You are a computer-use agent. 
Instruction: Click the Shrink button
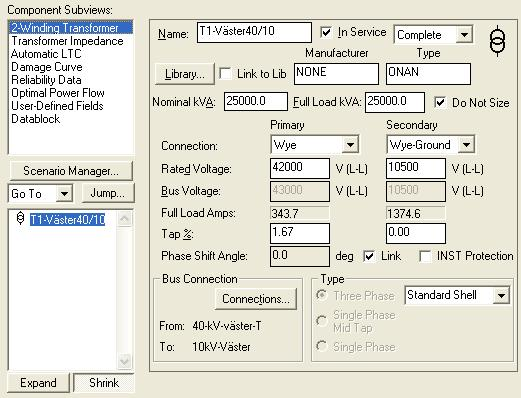(104, 383)
